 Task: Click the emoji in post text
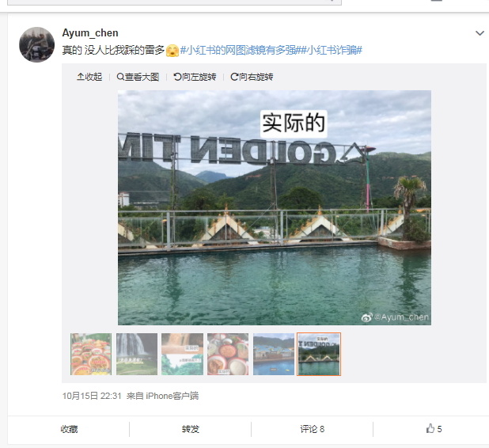click(172, 50)
